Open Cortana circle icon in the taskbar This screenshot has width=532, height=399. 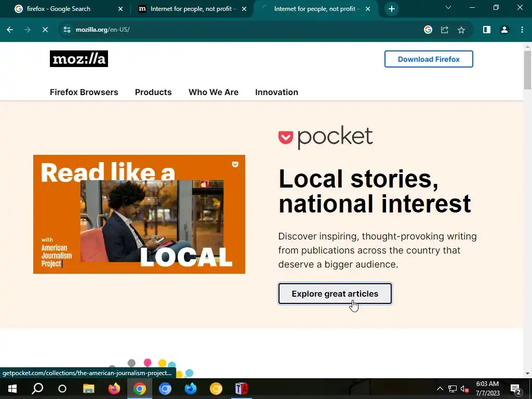click(62, 389)
